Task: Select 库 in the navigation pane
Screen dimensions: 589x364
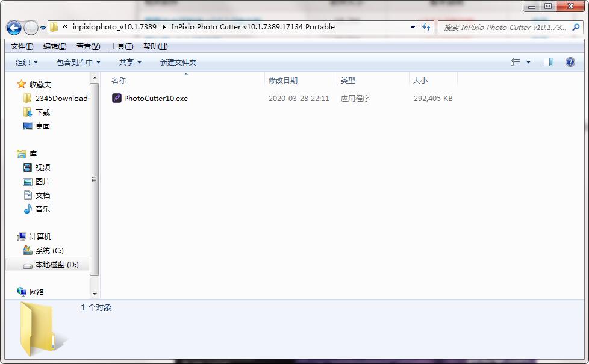Action: point(33,154)
